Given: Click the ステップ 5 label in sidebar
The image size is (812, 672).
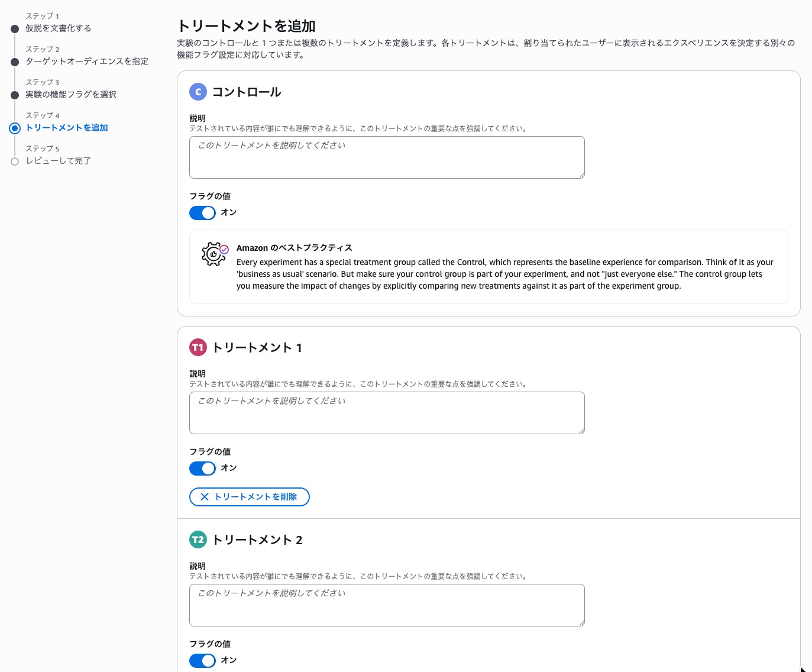Looking at the screenshot, I should [x=43, y=148].
